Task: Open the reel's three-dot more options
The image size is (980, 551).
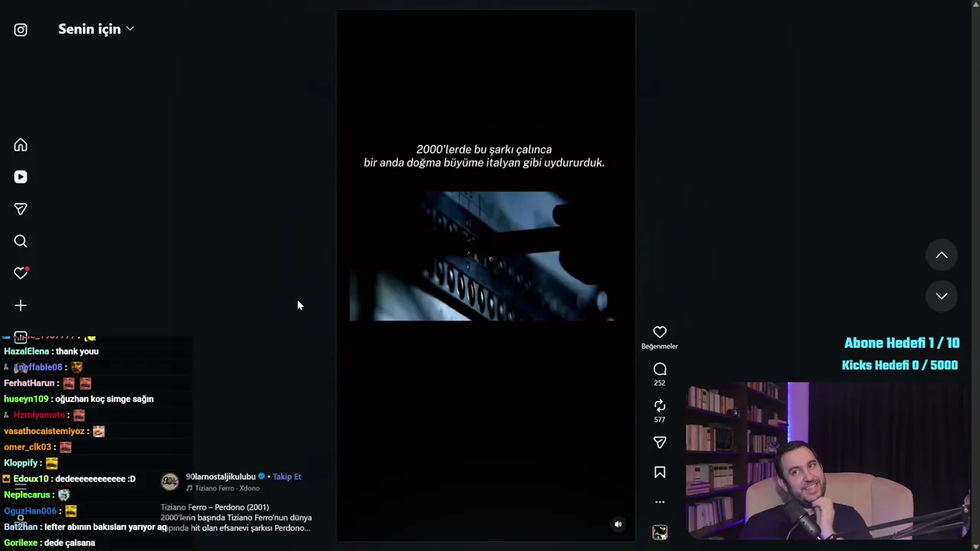Action: tap(660, 502)
